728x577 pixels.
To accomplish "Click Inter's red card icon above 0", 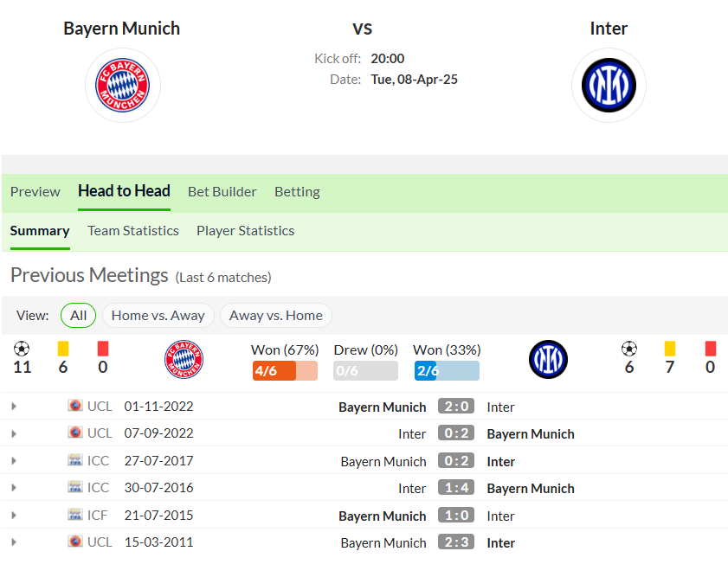I will [x=711, y=349].
